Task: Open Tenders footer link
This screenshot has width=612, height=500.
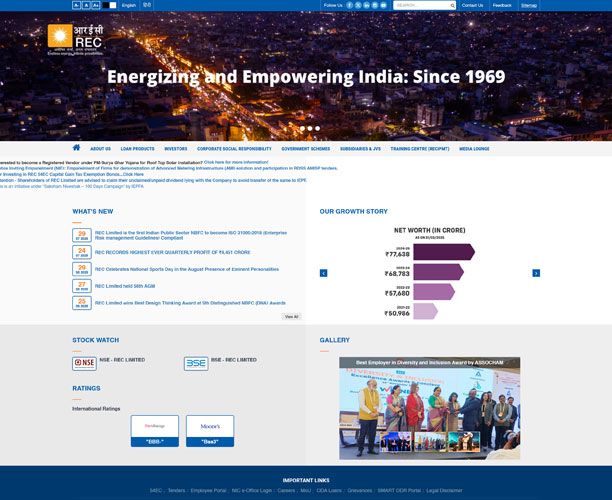Action: point(176,491)
